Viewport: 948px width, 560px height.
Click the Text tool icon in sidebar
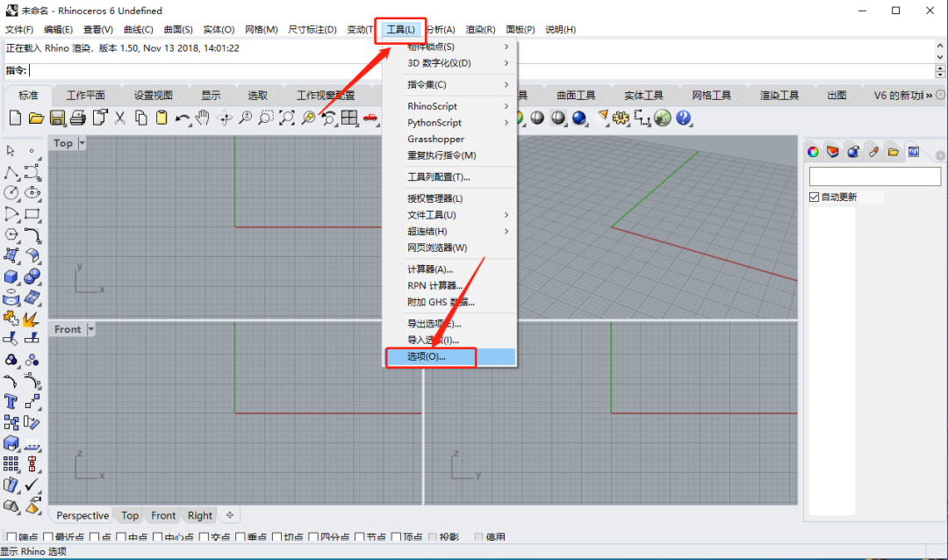coord(11,401)
